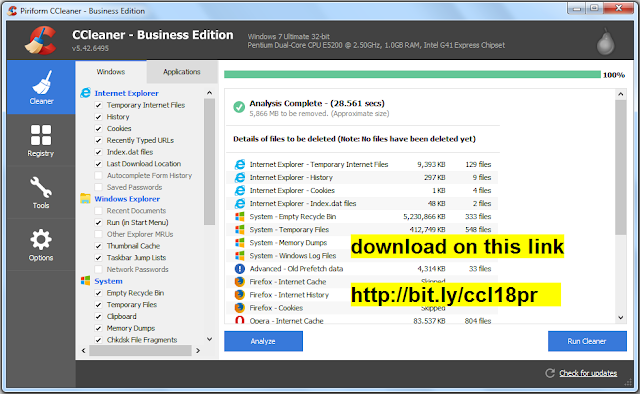
Task: Click the CCleaner logo in header
Action: [x=41, y=40]
